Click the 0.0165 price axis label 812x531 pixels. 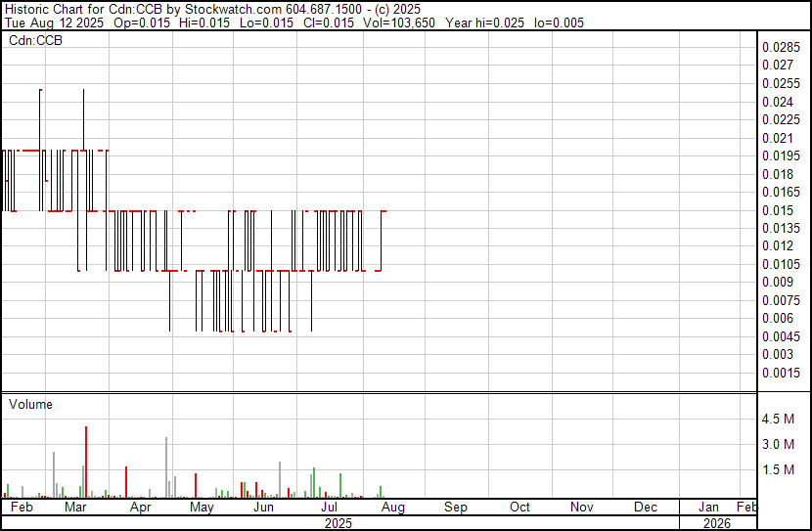click(x=781, y=192)
